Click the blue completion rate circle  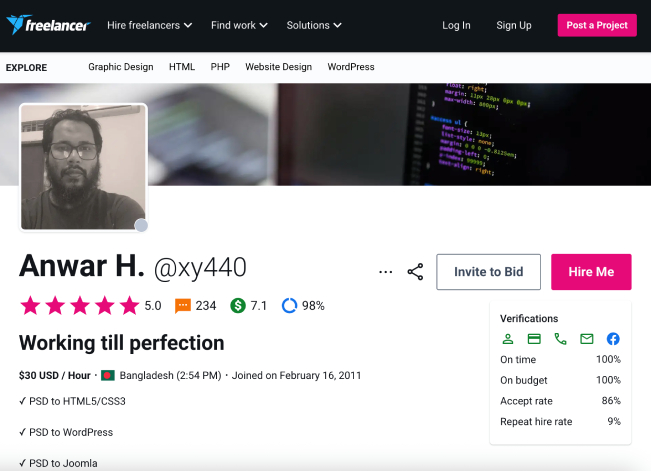click(x=290, y=306)
